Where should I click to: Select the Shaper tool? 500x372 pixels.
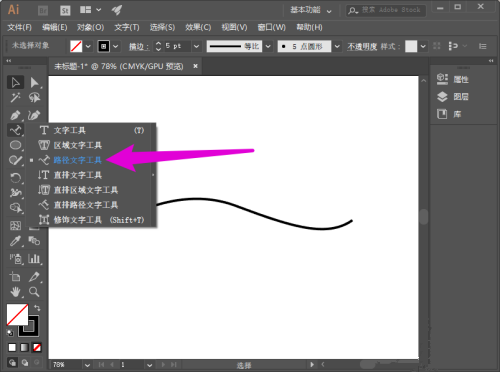tap(15, 160)
